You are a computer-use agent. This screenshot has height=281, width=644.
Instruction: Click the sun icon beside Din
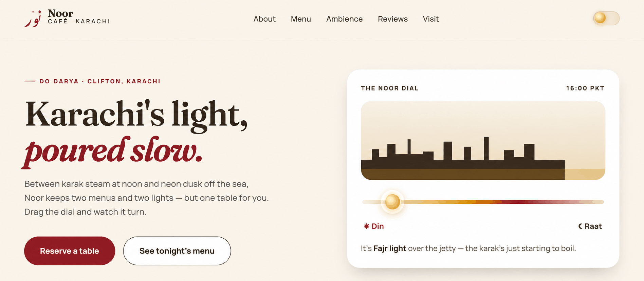pyautogui.click(x=367, y=226)
